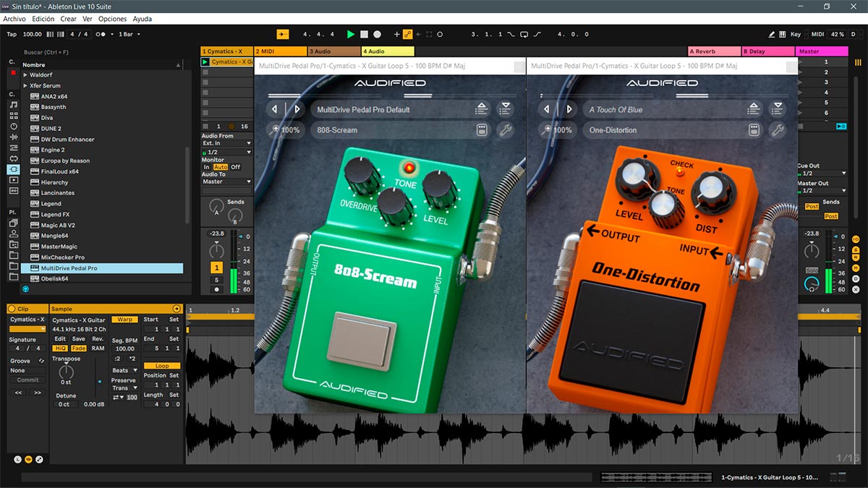
Task: Open the Audio To Master dropdown
Action: point(226,181)
